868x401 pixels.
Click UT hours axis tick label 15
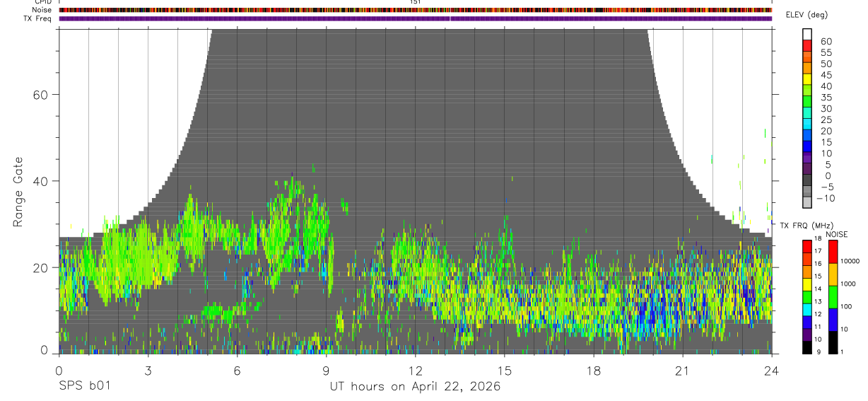[x=504, y=370]
